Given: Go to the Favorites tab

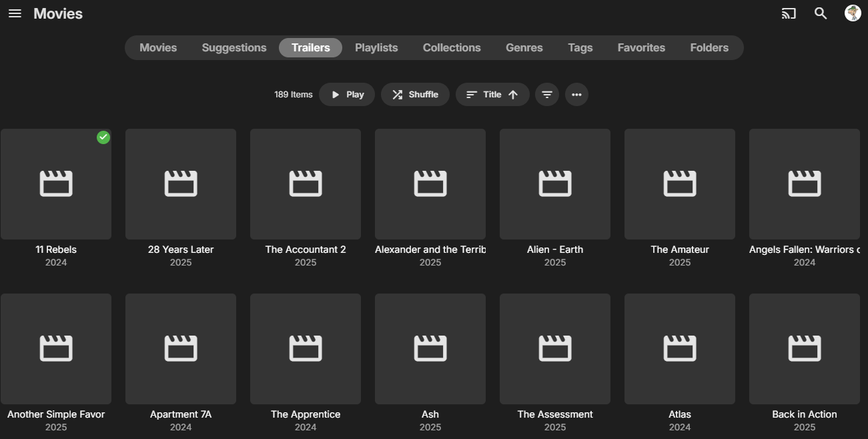Looking at the screenshot, I should point(641,48).
